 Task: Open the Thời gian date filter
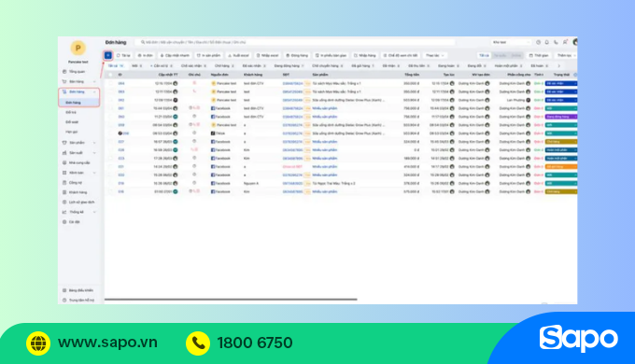539,55
